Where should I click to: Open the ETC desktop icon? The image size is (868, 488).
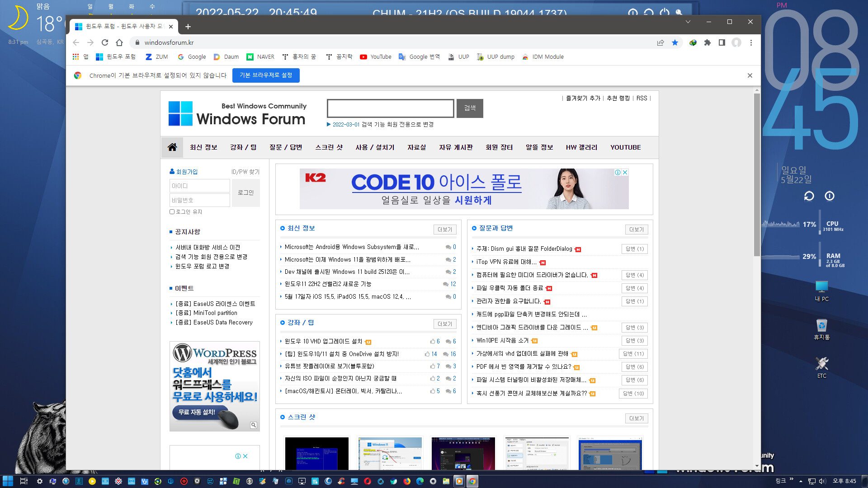pos(821,368)
